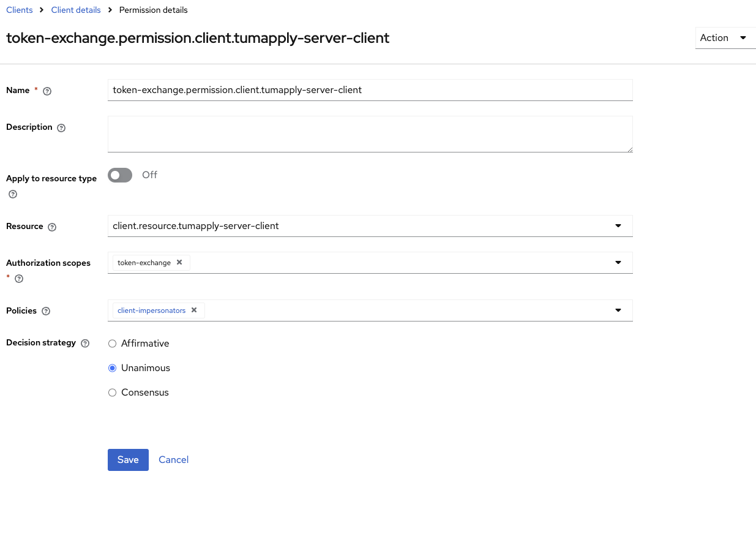This screenshot has width=756, height=553.
Task: Remove the client-impersonators policy chip
Action: tap(193, 310)
